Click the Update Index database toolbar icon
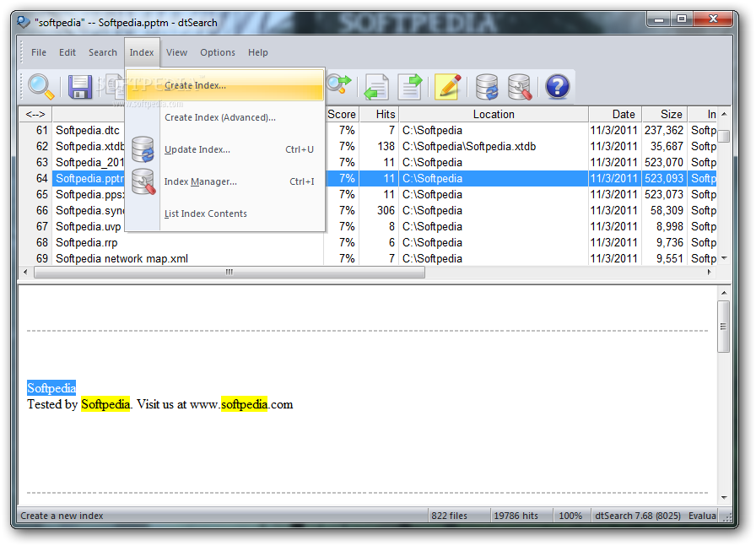 [487, 87]
